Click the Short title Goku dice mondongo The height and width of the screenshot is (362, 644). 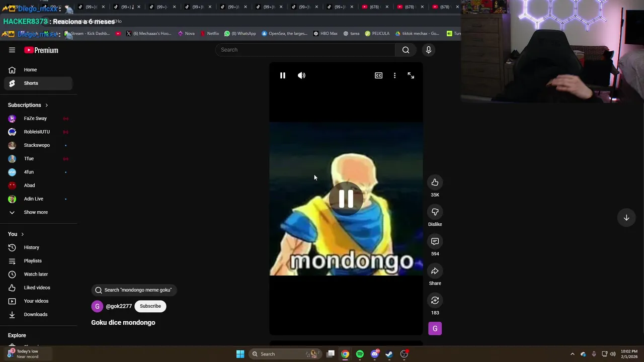pos(123,323)
